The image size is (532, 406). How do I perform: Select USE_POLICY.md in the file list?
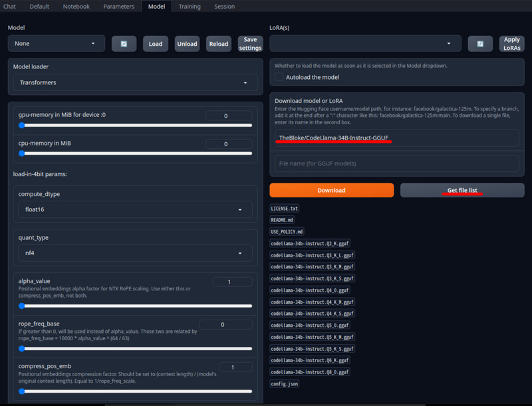click(287, 231)
